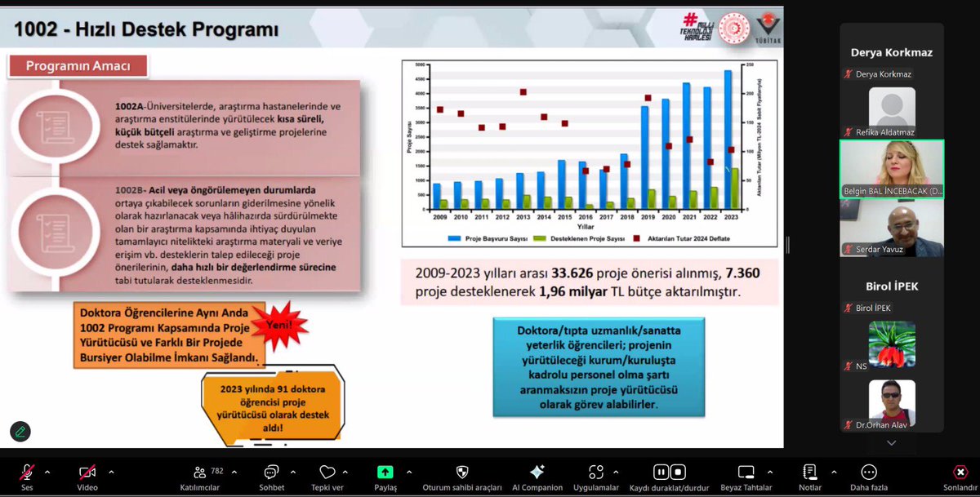Screen dimensions: 980x497
Task: Open the Sohbet chat panel
Action: click(271, 473)
